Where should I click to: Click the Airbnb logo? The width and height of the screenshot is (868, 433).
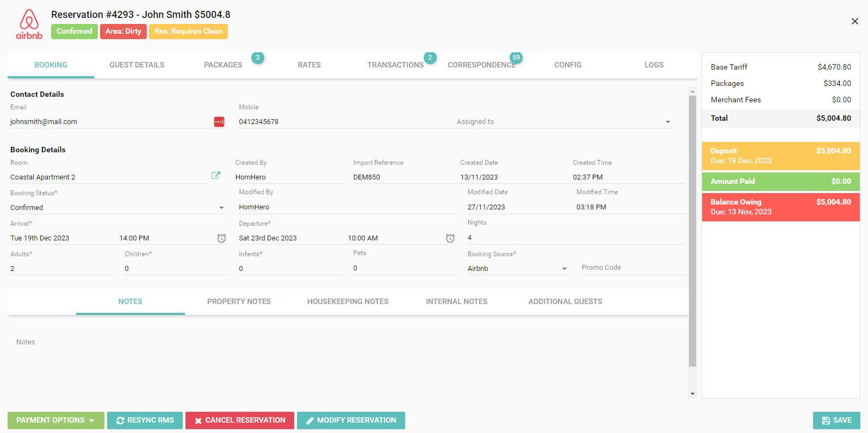29,24
